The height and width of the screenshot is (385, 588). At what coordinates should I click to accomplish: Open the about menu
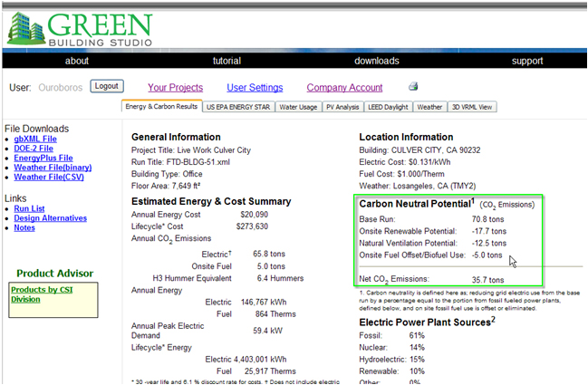click(77, 61)
